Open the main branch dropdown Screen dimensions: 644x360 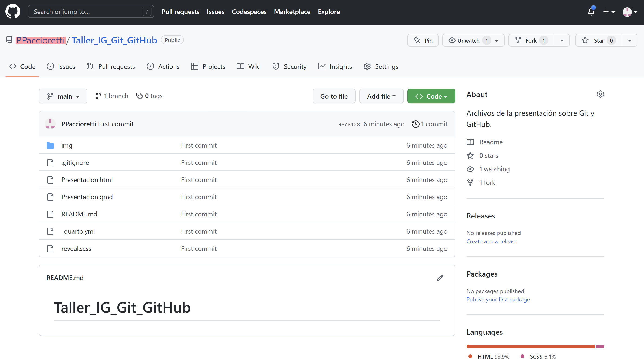[x=63, y=96]
